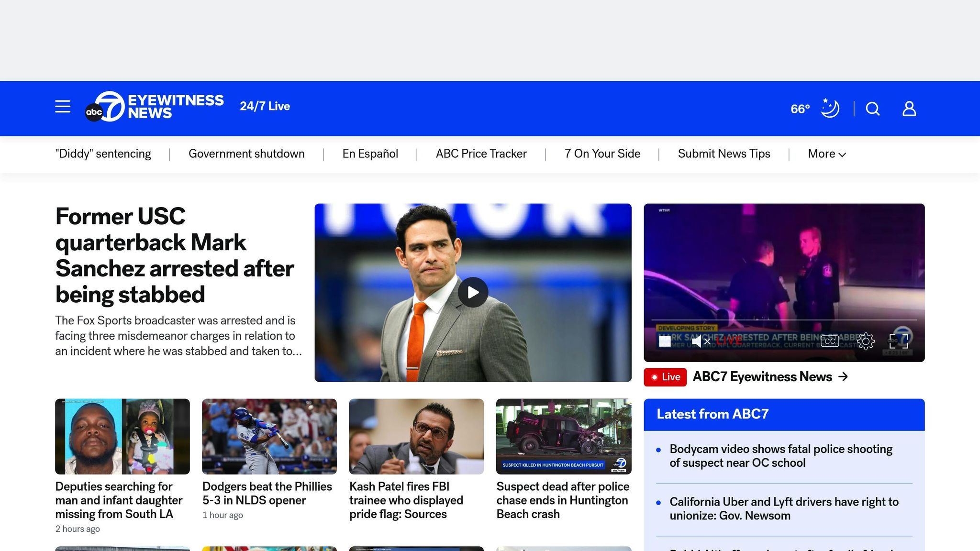This screenshot has width=980, height=551.
Task: Open Dodgers NLDS game thumbnail
Action: [269, 437]
